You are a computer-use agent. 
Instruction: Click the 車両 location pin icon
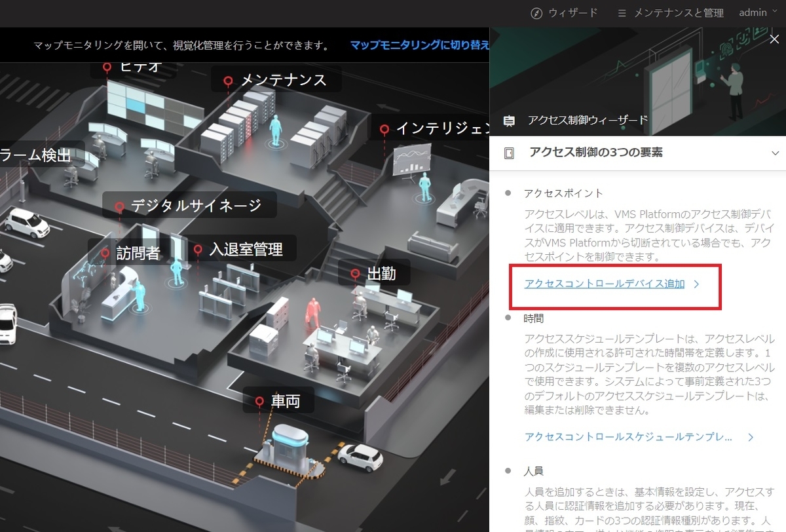[259, 401]
